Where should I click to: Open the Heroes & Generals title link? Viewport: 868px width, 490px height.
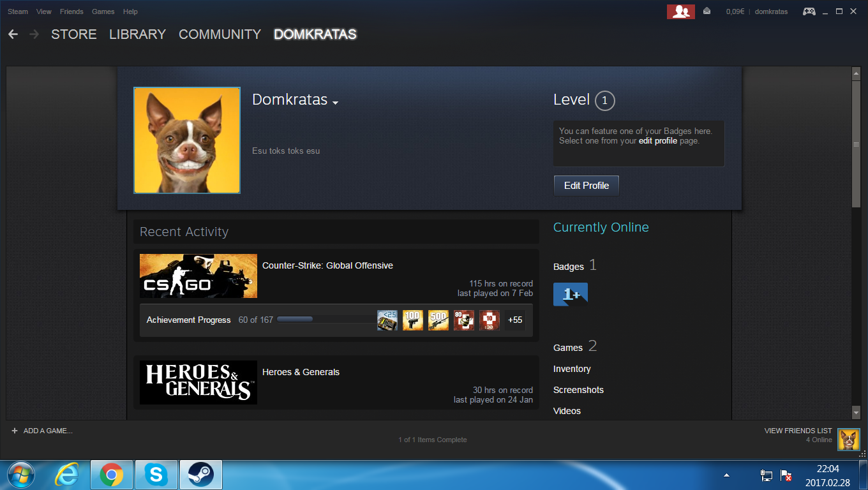301,372
